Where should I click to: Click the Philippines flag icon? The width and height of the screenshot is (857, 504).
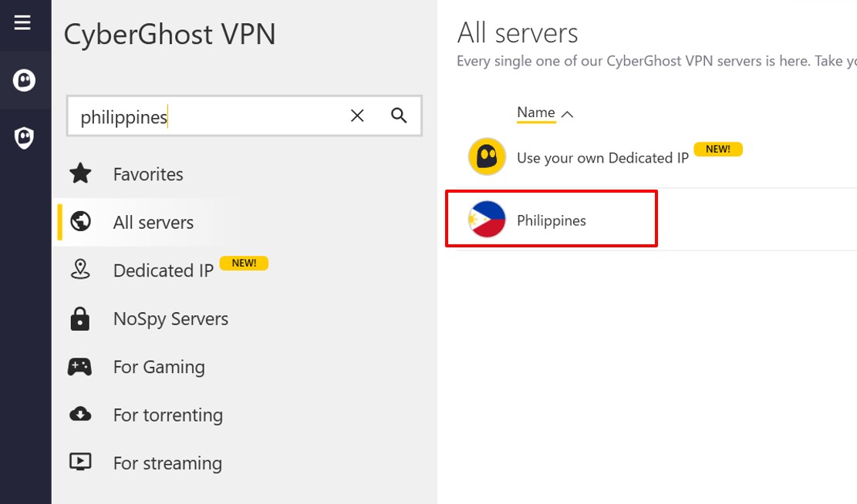486,218
